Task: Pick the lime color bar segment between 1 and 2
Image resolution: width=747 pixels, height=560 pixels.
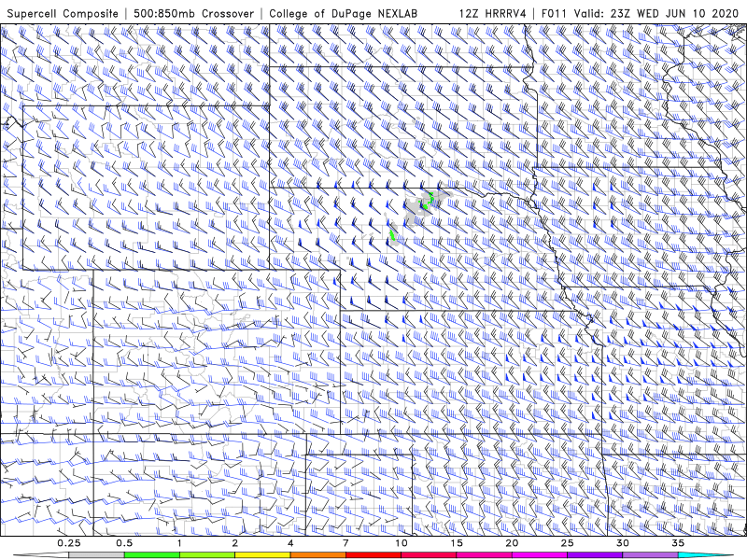Action: tap(207, 555)
